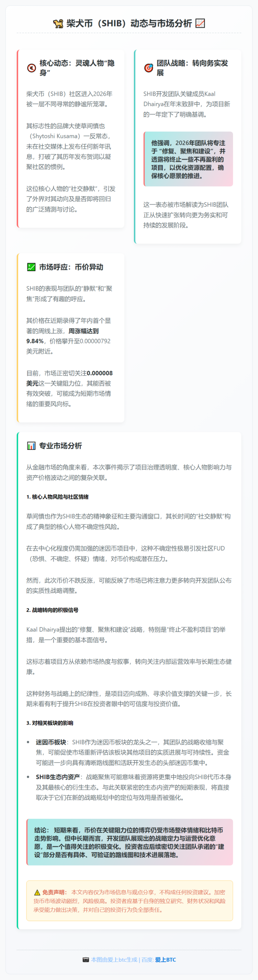
Task: Select the heading 市场呼应：币价异动
Action: [x=71, y=267]
